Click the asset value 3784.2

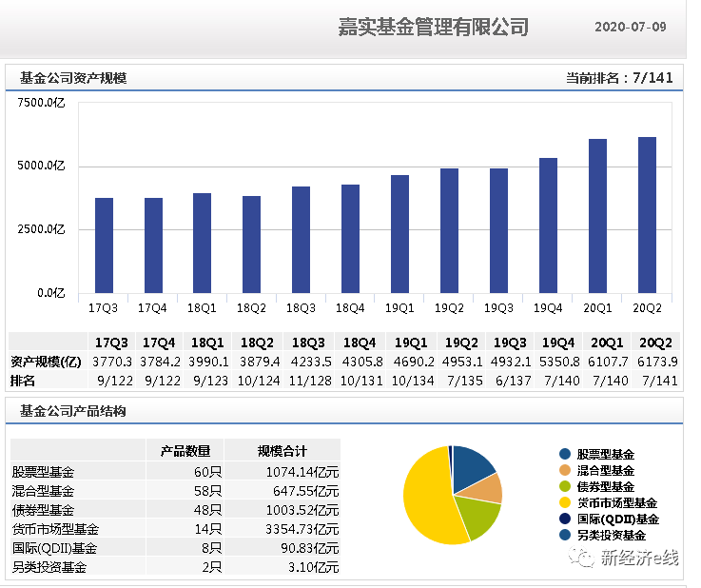pyautogui.click(x=160, y=362)
